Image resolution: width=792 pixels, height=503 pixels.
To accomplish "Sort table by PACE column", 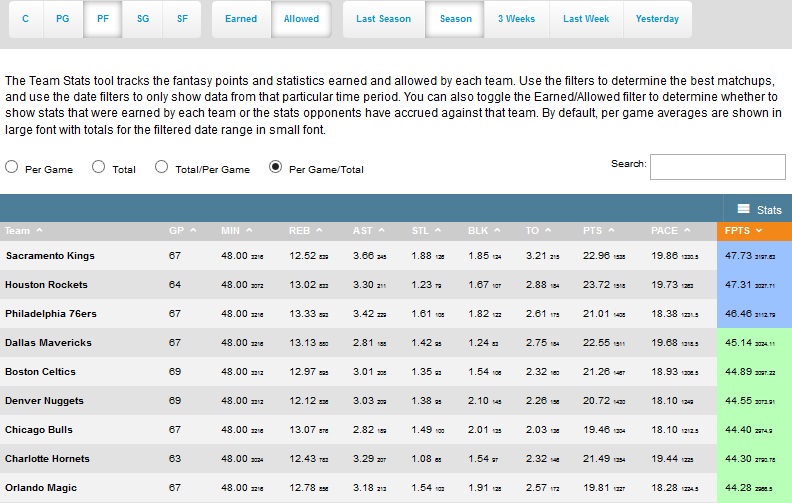I will 670,231.
